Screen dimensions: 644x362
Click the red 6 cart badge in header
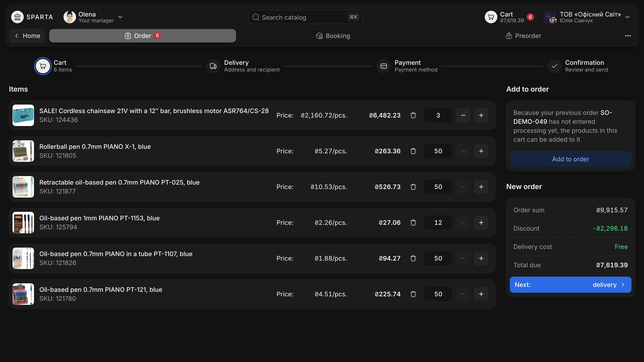click(530, 17)
